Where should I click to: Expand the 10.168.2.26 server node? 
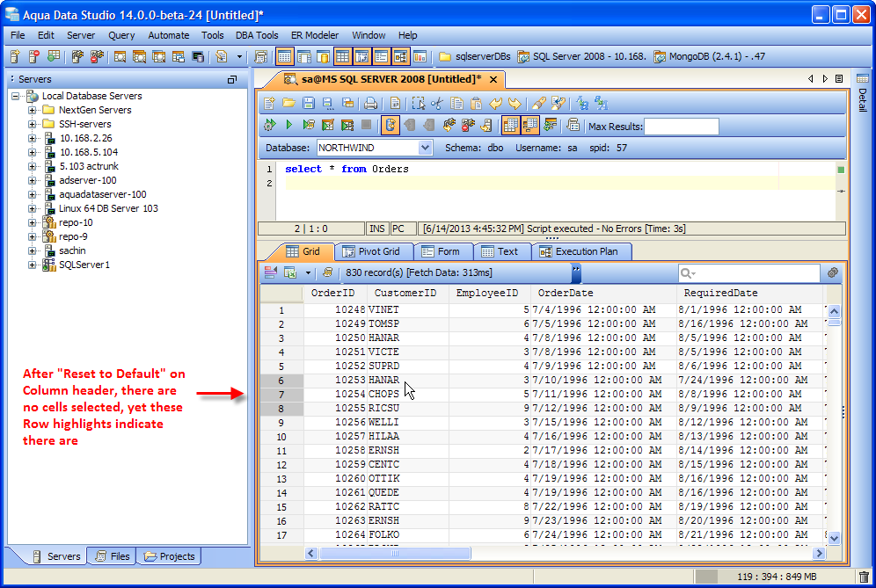pyautogui.click(x=32, y=138)
